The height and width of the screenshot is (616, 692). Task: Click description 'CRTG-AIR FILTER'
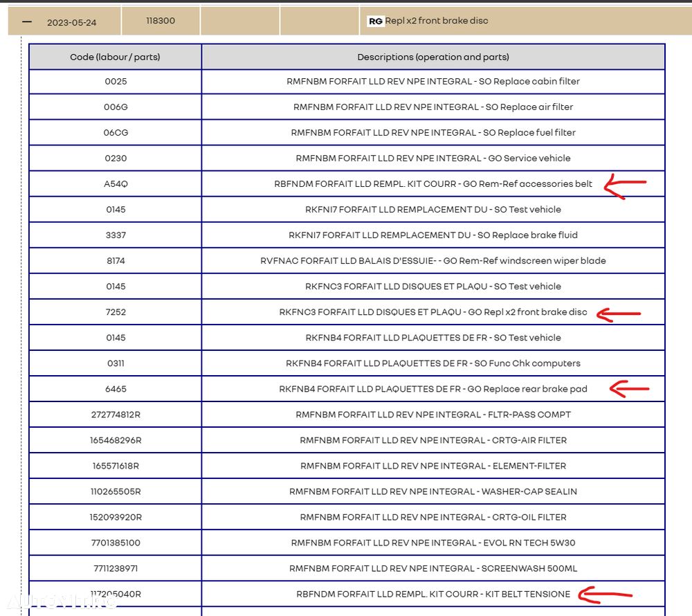(529, 440)
